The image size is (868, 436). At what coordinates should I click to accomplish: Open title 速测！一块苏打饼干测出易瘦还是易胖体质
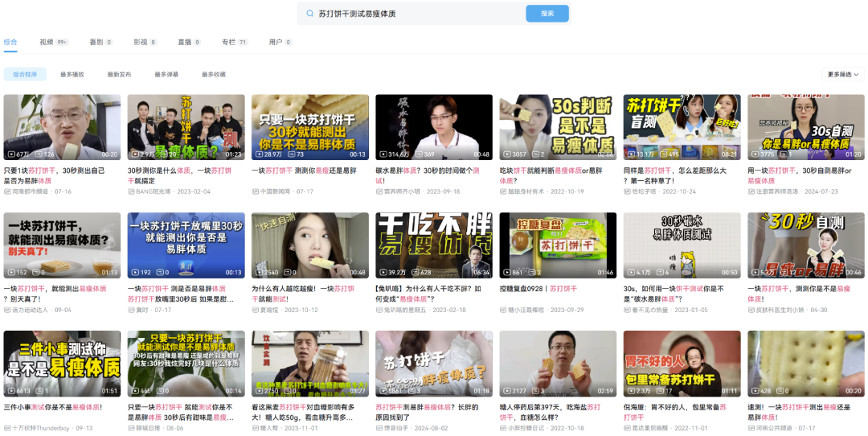pyautogui.click(x=800, y=412)
